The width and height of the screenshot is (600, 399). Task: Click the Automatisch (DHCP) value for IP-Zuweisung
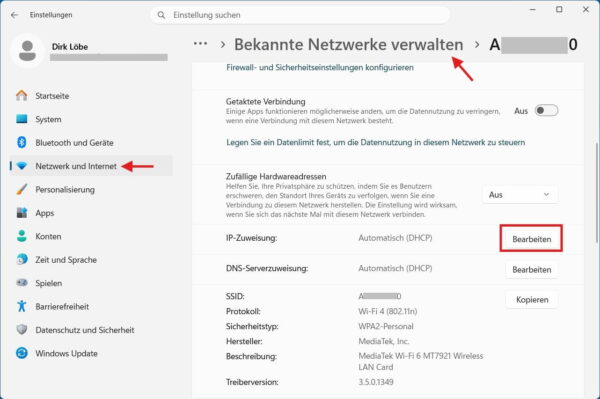pos(395,238)
